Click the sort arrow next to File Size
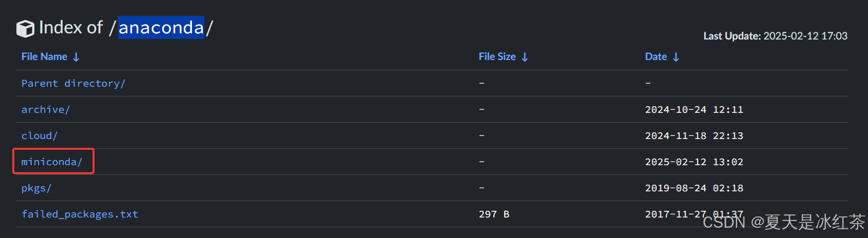868x238 pixels. [x=525, y=57]
